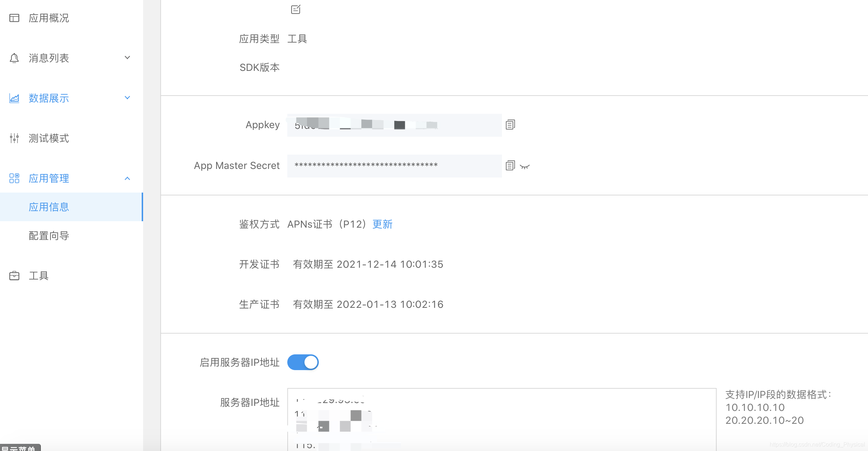Expand the 数据展示 chevron
868x451 pixels.
point(127,98)
